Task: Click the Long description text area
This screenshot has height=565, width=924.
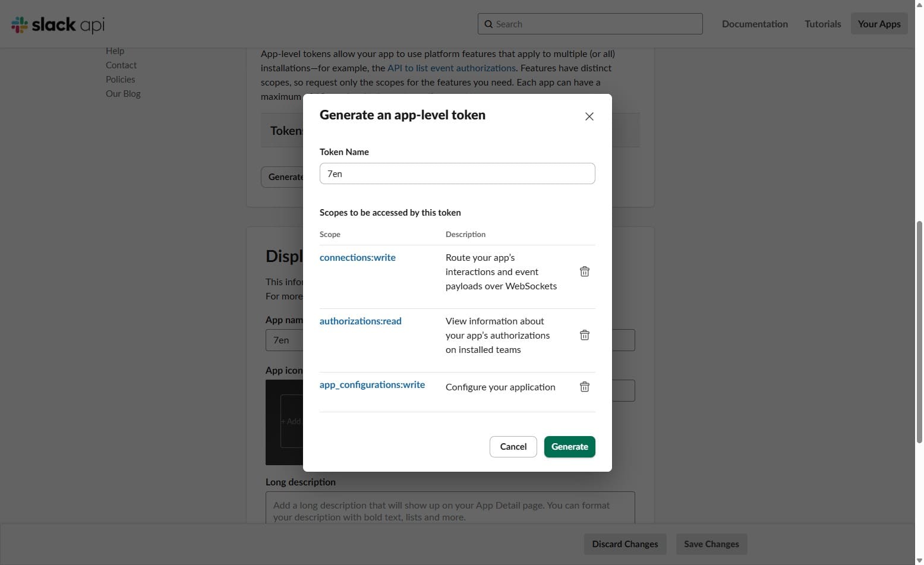Action: pyautogui.click(x=450, y=508)
